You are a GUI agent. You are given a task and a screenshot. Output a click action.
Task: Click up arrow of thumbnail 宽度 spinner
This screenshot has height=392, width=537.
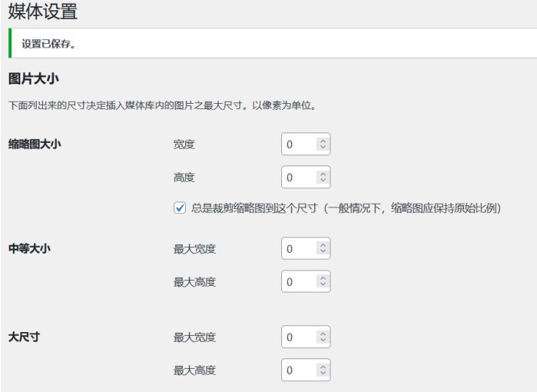(323, 141)
